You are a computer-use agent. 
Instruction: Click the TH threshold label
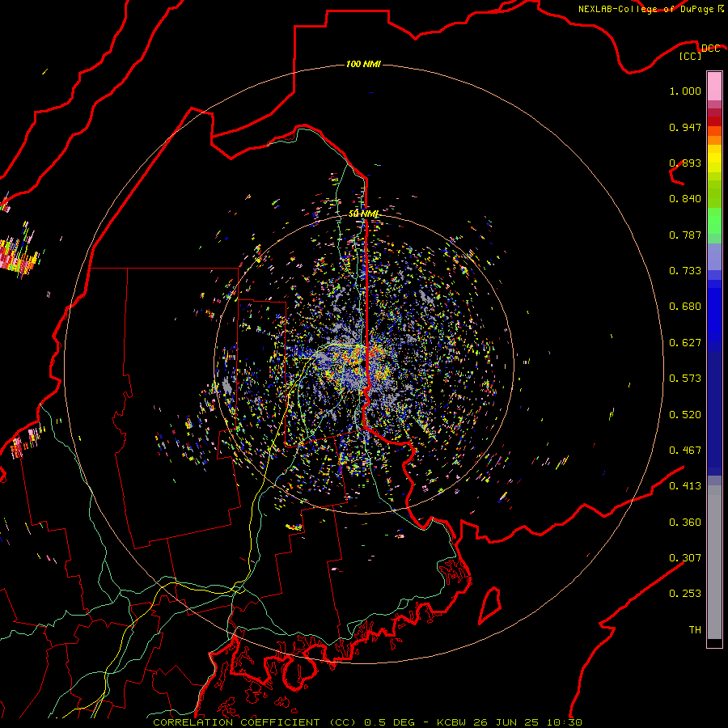[695, 629]
